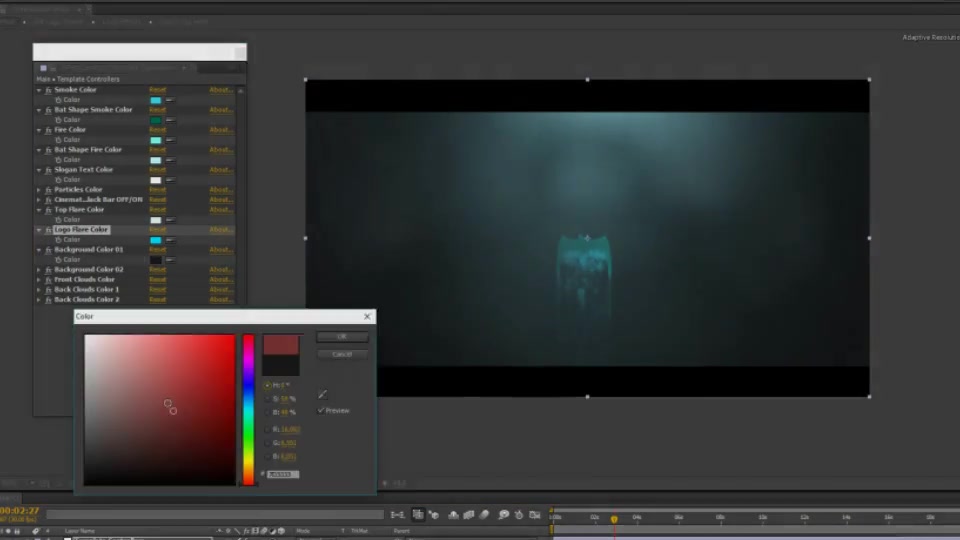The width and height of the screenshot is (960, 540).
Task: Toggle the motion blur icon in timeline
Action: click(x=484, y=515)
